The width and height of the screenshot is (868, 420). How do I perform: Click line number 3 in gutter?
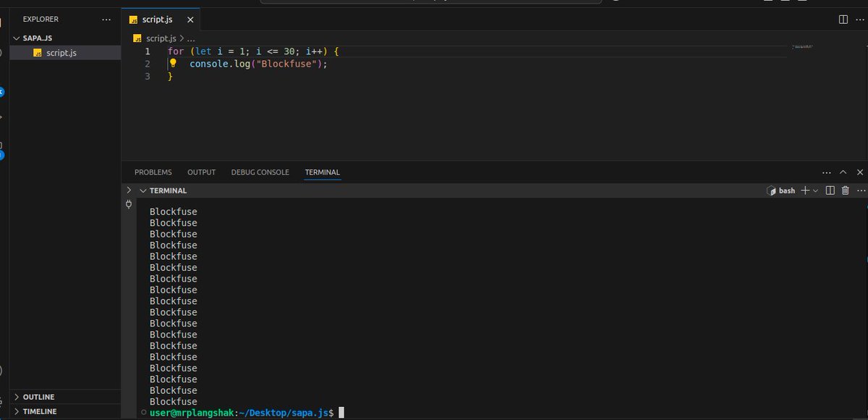tap(148, 76)
